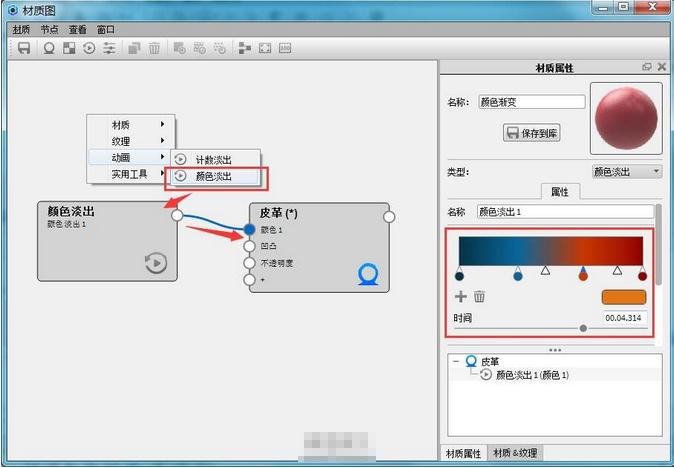674x468 pixels.
Task: Choose 计数淡出 from the submenu
Action: (x=212, y=159)
